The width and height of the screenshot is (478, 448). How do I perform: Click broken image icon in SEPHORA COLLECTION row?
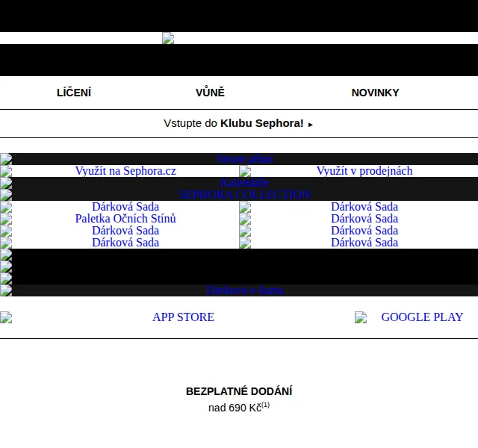[x=6, y=195]
